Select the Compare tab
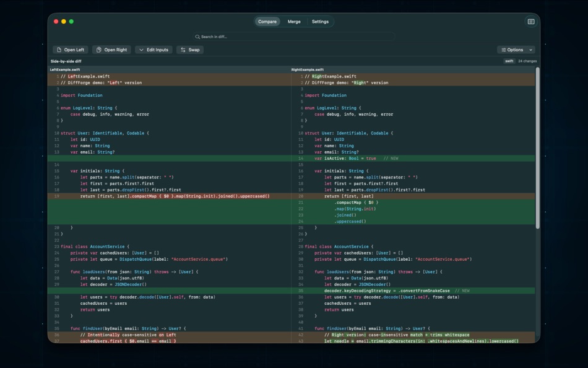 (267, 21)
